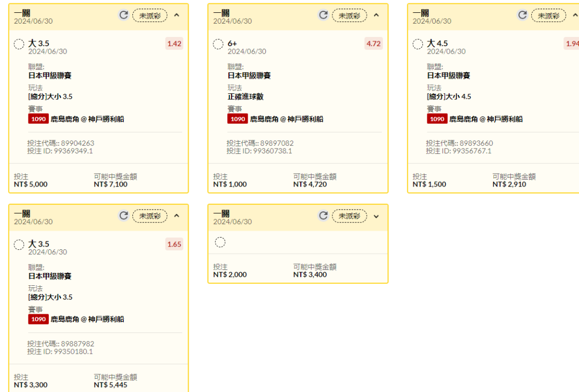
Task: Click 未派彩 badge on NT$ 2,000 card
Action: coord(350,216)
